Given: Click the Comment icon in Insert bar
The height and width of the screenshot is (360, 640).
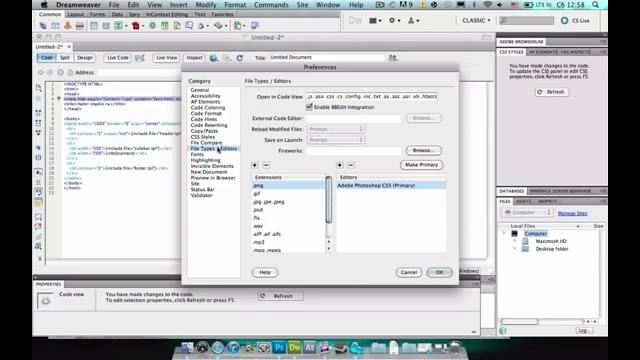Looking at the screenshot, I should click(x=189, y=26).
